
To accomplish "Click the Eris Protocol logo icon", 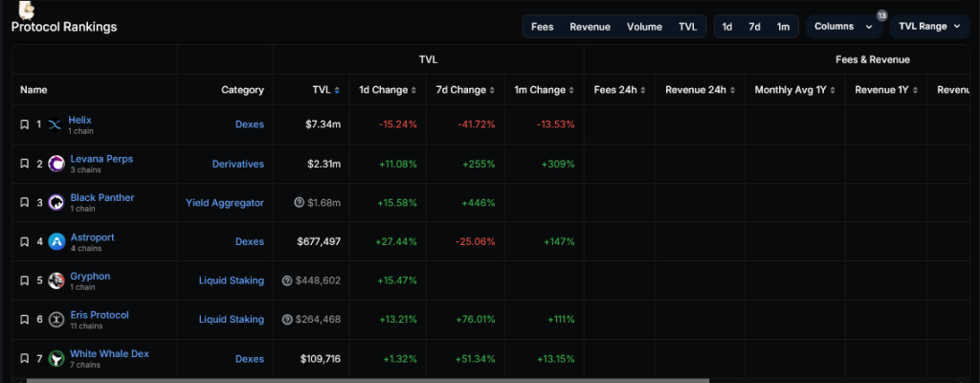I will [56, 319].
